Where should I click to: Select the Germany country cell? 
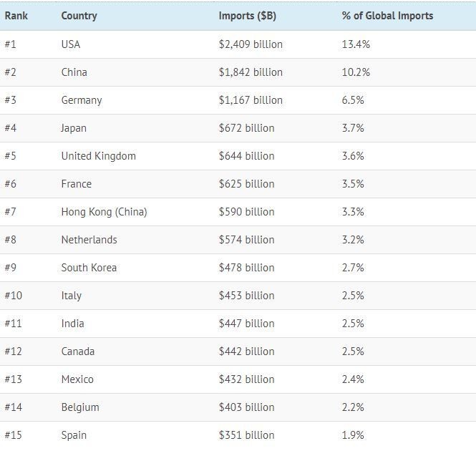pyautogui.click(x=82, y=100)
